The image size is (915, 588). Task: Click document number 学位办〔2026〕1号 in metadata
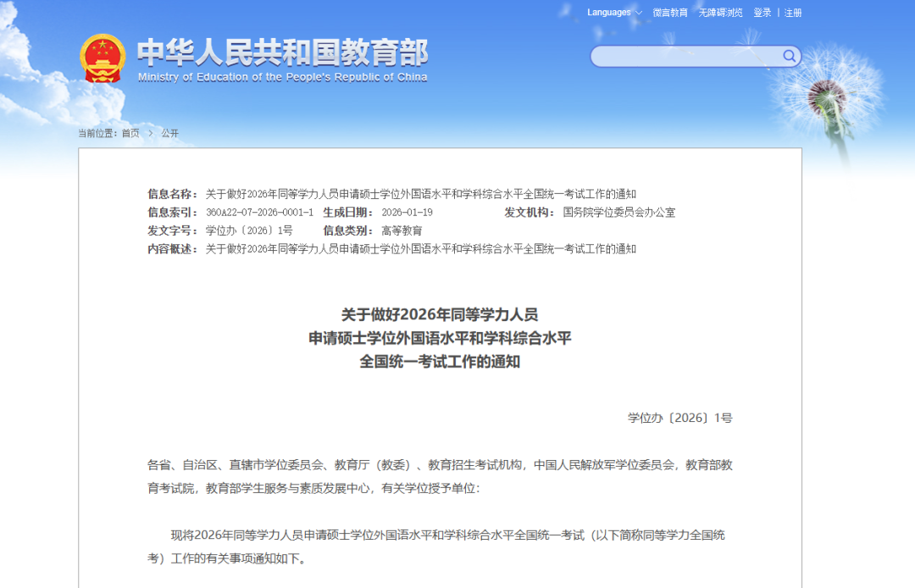[249, 230]
